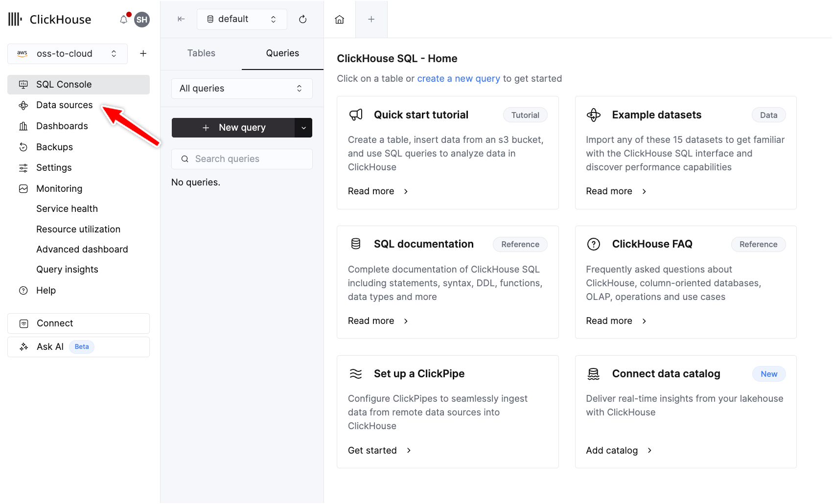This screenshot has height=504, width=833.
Task: Expand the oss-to-cloud service selector
Action: (67, 53)
